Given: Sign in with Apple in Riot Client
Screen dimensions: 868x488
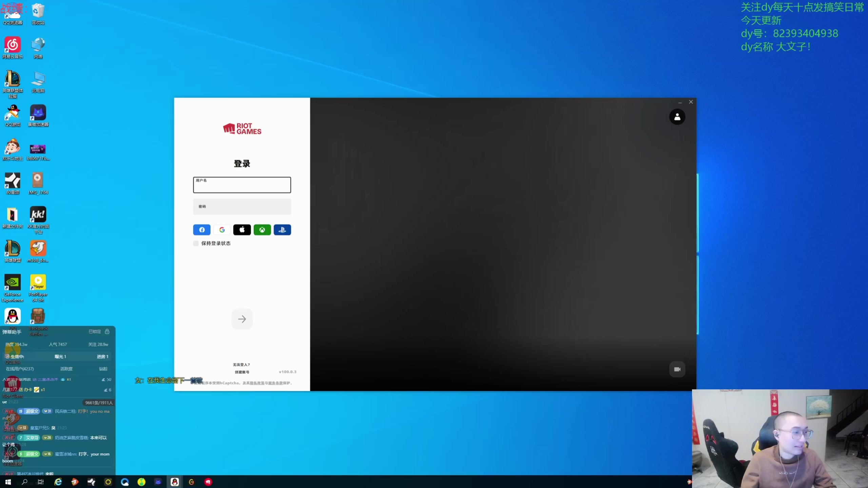Looking at the screenshot, I should (242, 230).
